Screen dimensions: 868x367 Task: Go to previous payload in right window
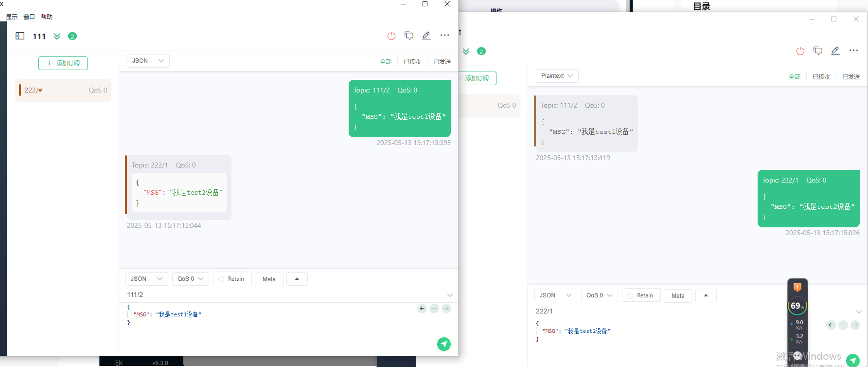tap(831, 325)
